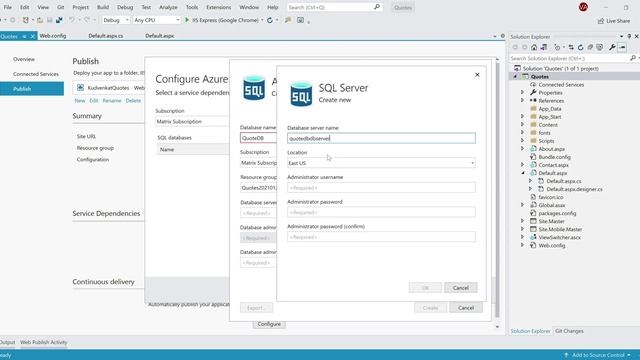
Task: Open the Build menu
Action: [x=103, y=7]
